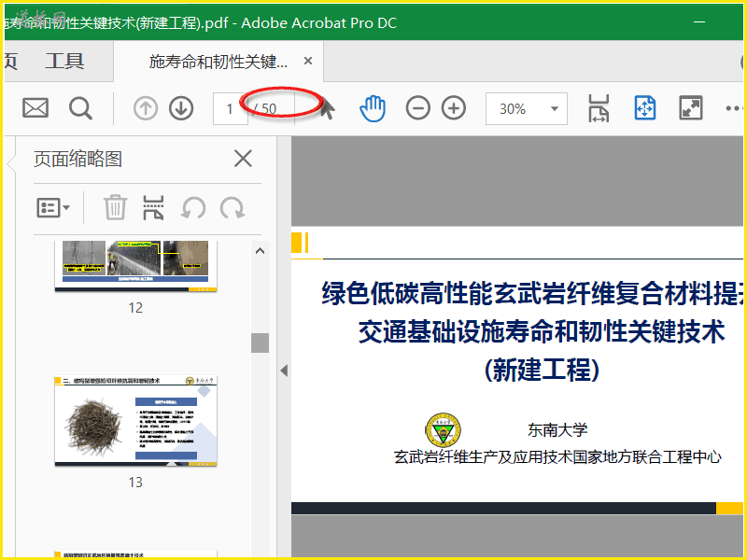The image size is (747, 560).
Task: Select page 13 thumbnail
Action: [x=135, y=421]
